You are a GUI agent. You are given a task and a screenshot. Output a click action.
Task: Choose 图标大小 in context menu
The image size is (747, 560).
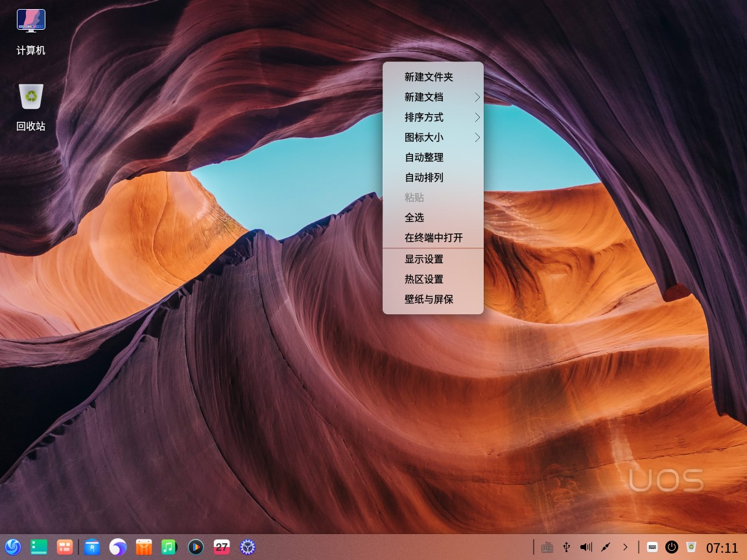[433, 137]
